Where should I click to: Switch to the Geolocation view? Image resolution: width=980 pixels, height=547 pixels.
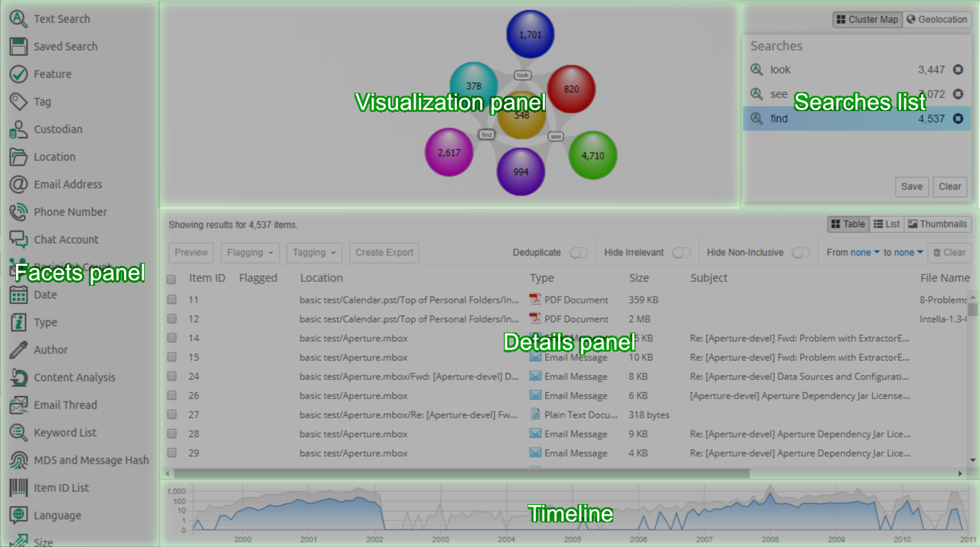click(x=936, y=19)
